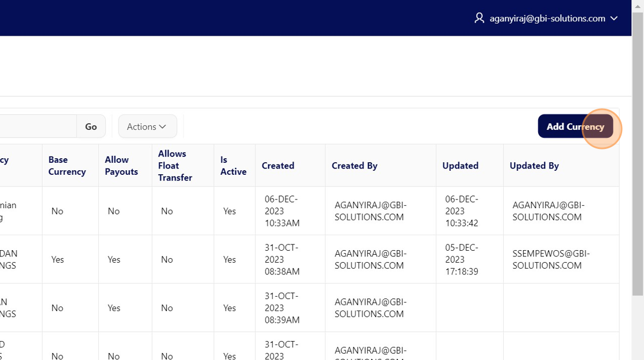Screen dimensions: 644x360
Task: Select the 06-DEC-2023 10:33AM created cell
Action: coord(282,211)
